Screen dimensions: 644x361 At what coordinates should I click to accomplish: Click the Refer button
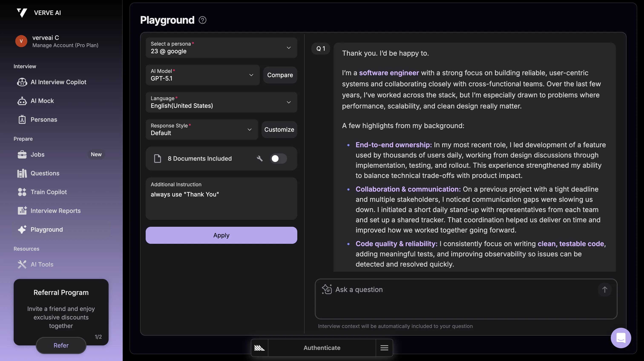click(x=61, y=345)
